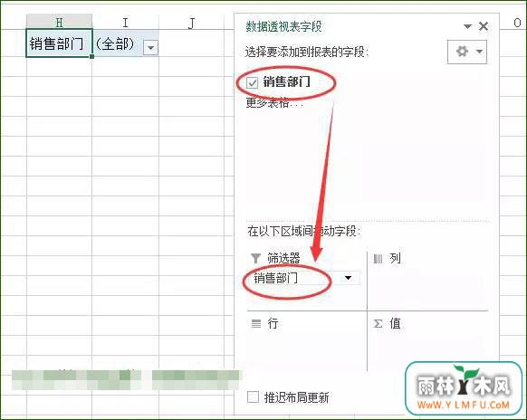Click the 值 sigma values icon
The width and height of the screenshot is (527, 420).
click(378, 323)
